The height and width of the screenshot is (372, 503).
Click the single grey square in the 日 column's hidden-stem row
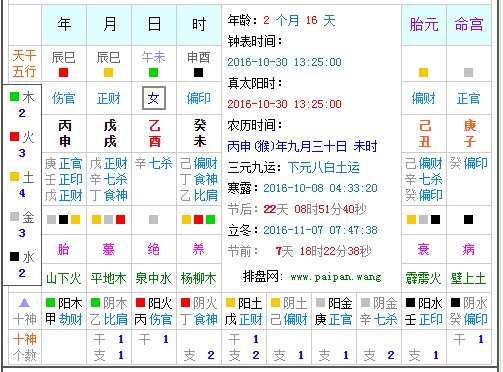153,219
